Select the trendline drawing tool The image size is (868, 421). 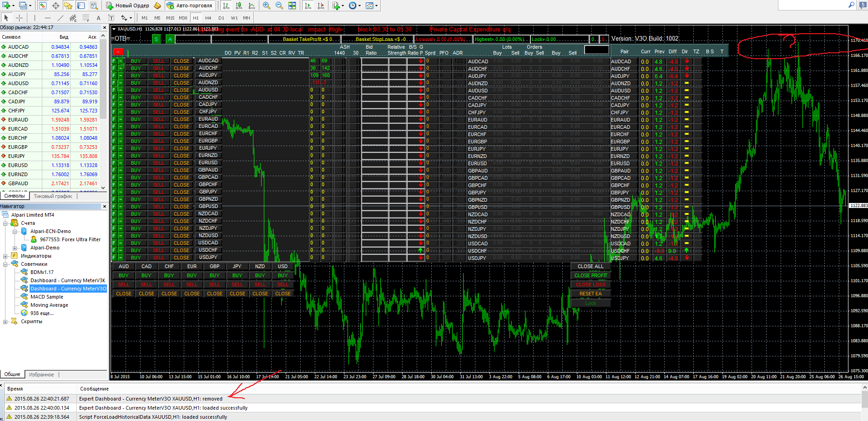click(60, 18)
